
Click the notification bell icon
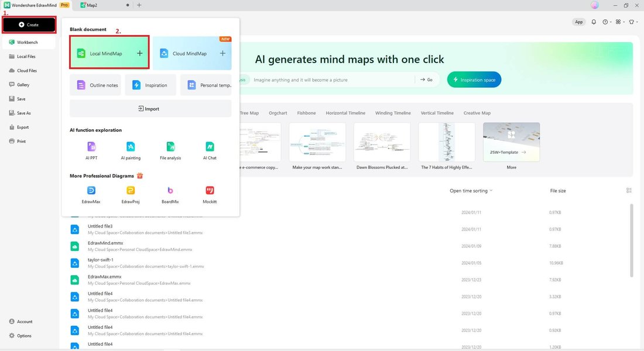594,22
